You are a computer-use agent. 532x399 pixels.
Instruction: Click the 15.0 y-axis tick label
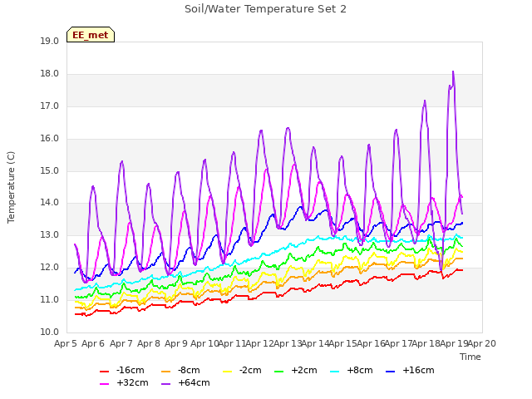[x=50, y=170]
